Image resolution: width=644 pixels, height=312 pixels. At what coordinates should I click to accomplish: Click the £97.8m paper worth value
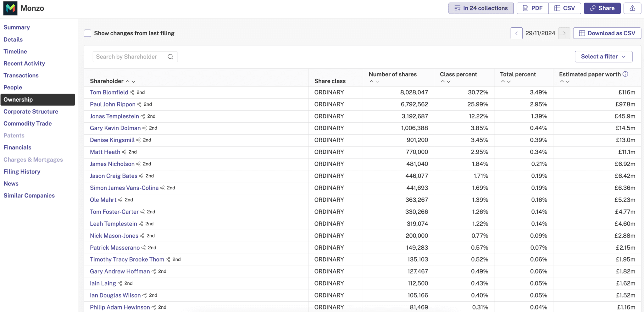tap(625, 104)
